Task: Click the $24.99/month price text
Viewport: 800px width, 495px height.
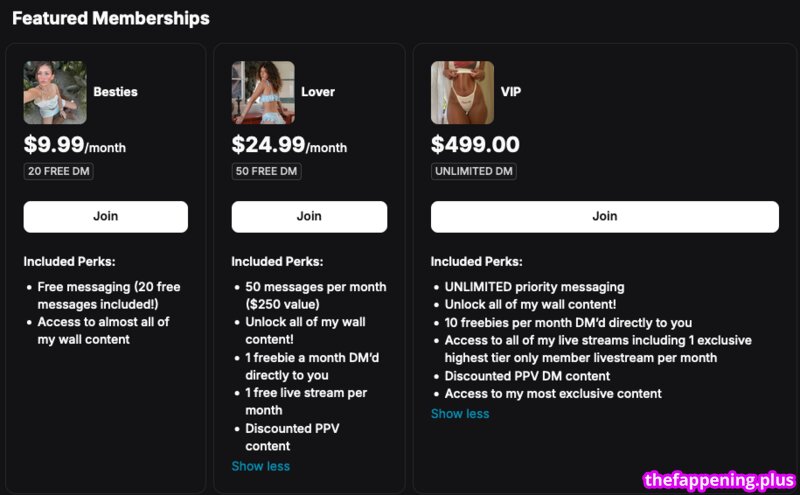Action: 289,144
